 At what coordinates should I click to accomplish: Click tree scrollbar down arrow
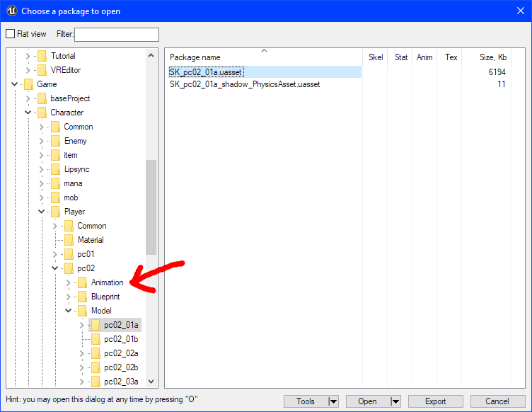[151, 382]
